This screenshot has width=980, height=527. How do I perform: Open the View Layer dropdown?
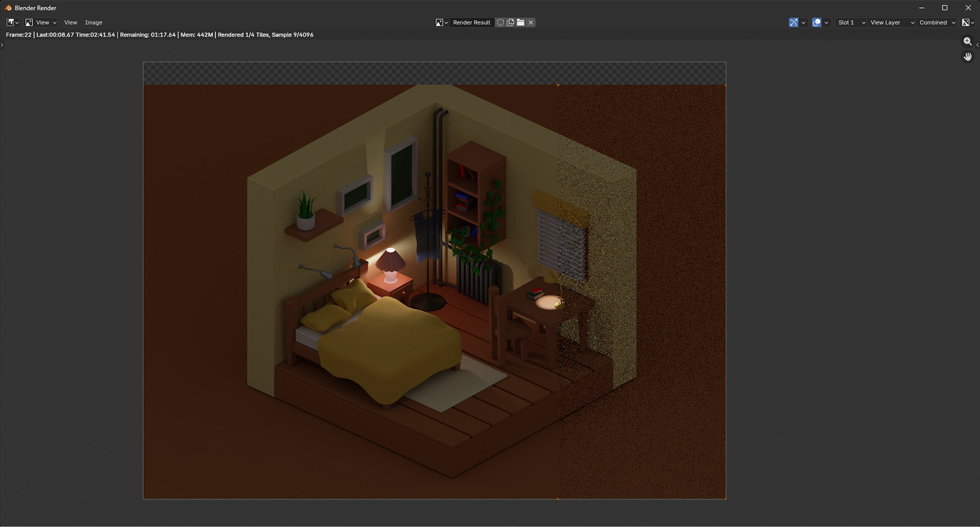(892, 23)
